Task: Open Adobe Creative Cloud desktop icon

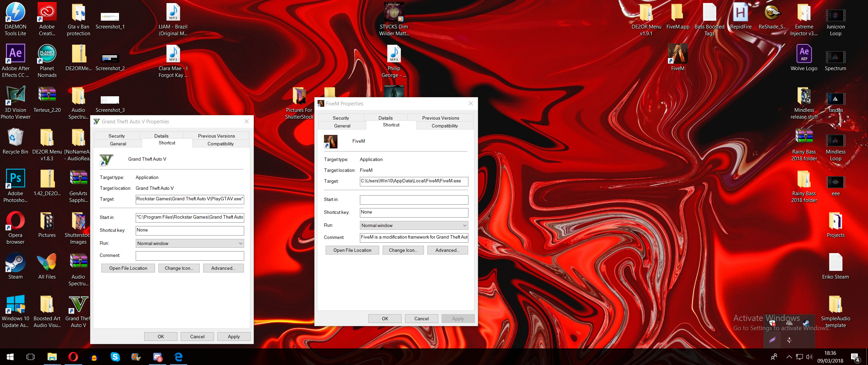Action: [x=47, y=19]
